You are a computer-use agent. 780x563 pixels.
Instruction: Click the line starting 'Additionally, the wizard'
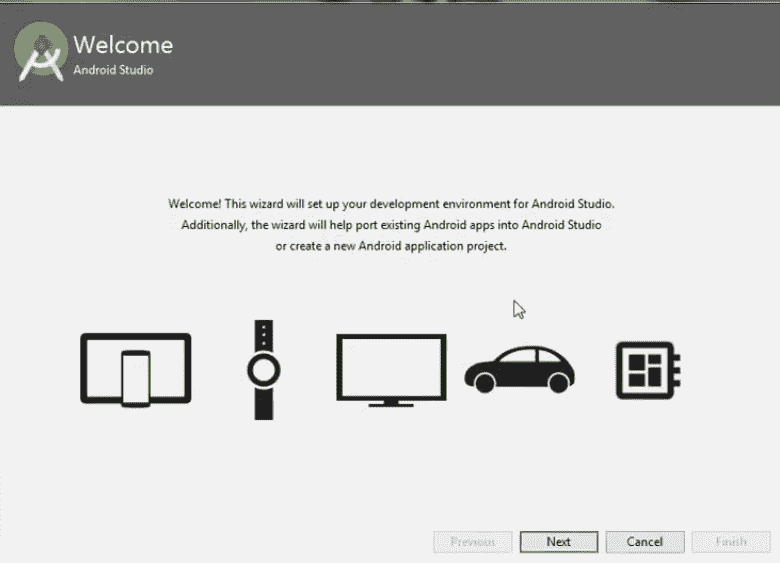coord(391,225)
